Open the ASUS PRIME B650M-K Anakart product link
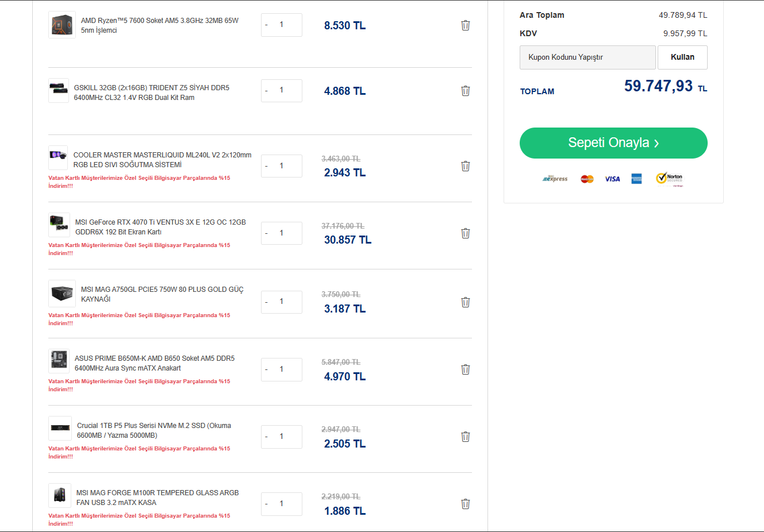The width and height of the screenshot is (764, 532). [x=154, y=363]
